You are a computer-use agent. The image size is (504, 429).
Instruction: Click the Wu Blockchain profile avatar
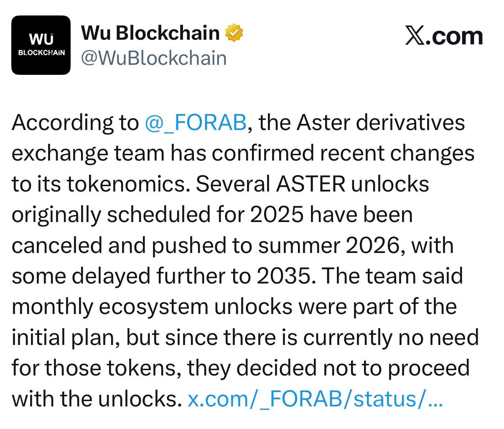point(41,45)
